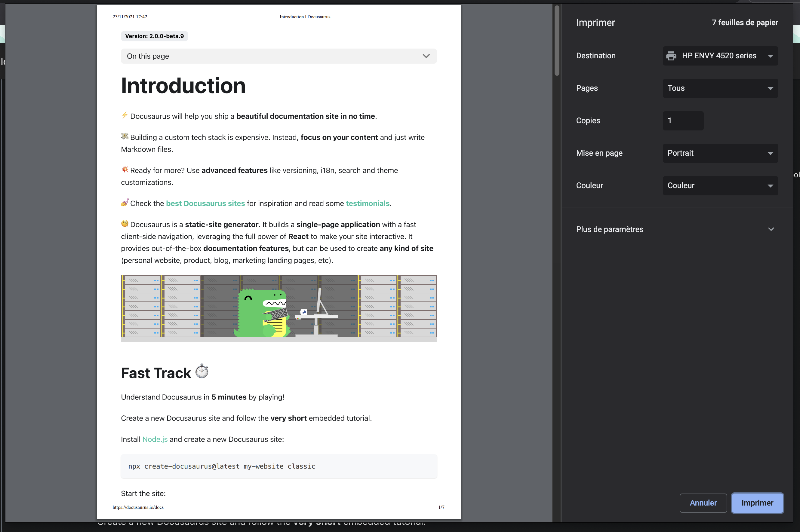
Task: Click the lightning bolt emoji in first paragraph
Action: (125, 115)
